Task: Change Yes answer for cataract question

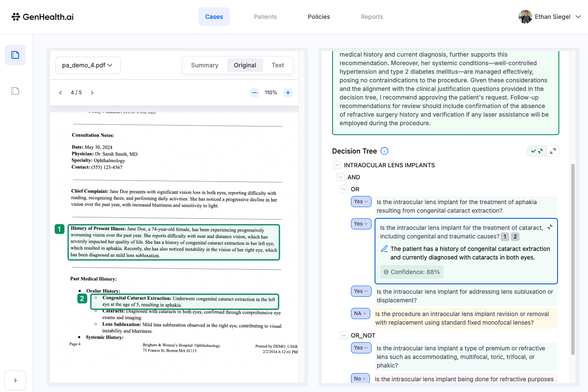Action: click(x=361, y=224)
